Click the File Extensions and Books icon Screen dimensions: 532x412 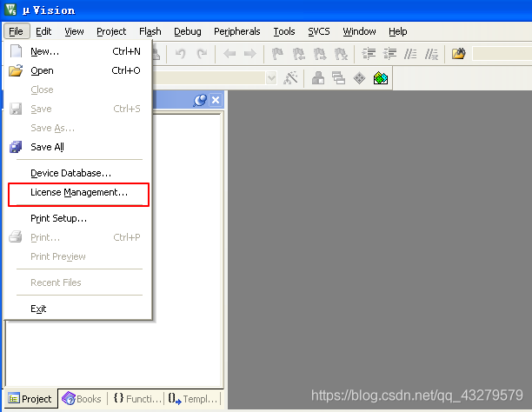[x=318, y=78]
